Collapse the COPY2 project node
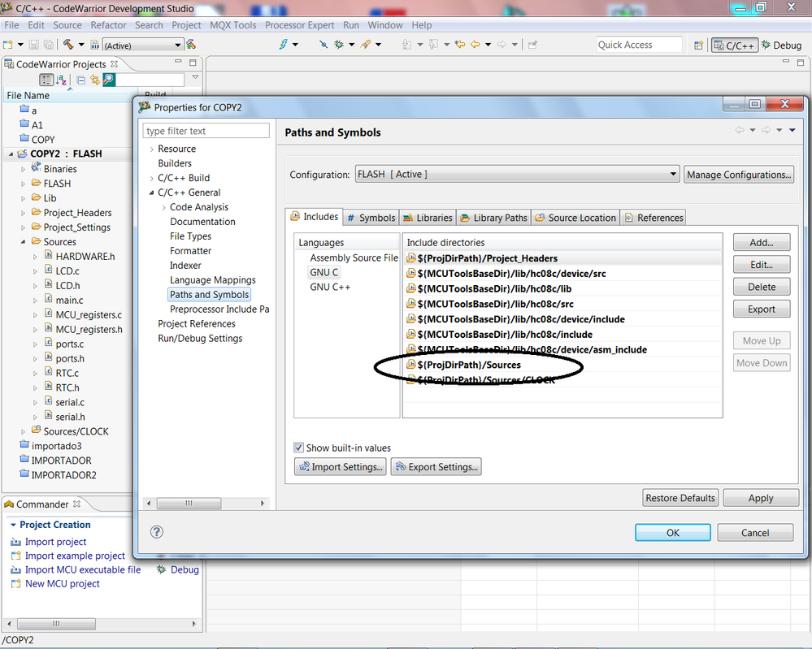Screen dimensions: 812x649 coord(11,154)
